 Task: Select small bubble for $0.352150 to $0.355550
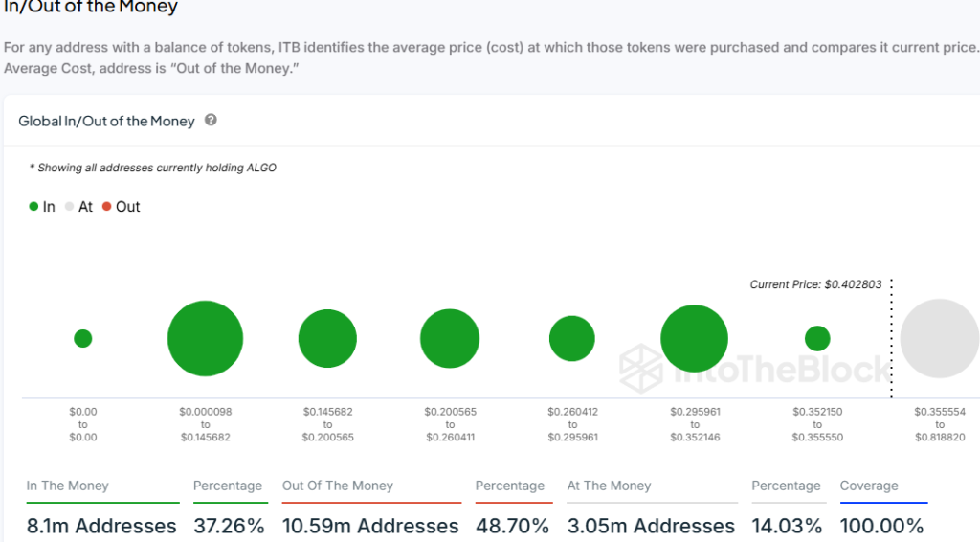817,338
